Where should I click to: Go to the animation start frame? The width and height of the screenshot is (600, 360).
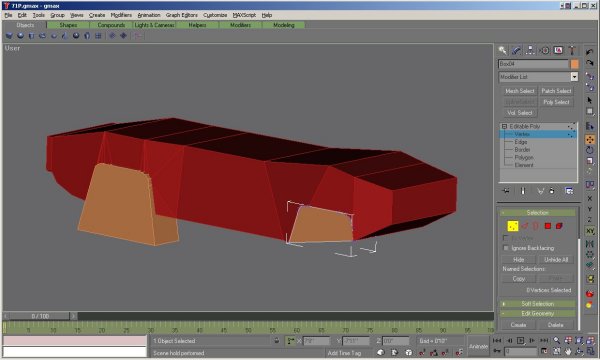497,340
